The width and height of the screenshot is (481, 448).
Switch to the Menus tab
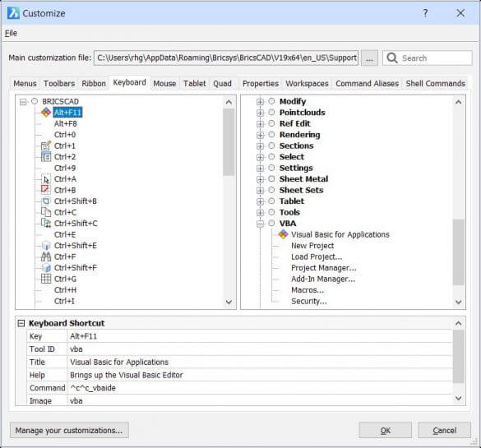tap(25, 83)
